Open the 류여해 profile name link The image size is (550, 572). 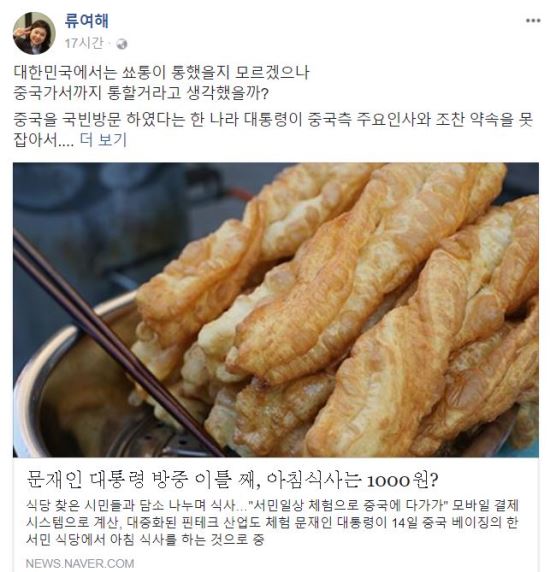(x=86, y=21)
